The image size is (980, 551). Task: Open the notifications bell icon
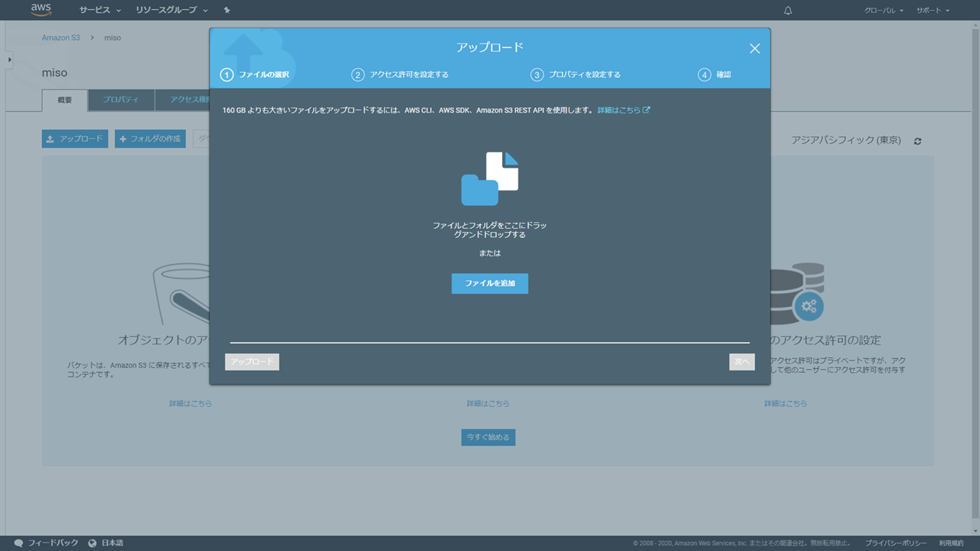click(x=789, y=11)
